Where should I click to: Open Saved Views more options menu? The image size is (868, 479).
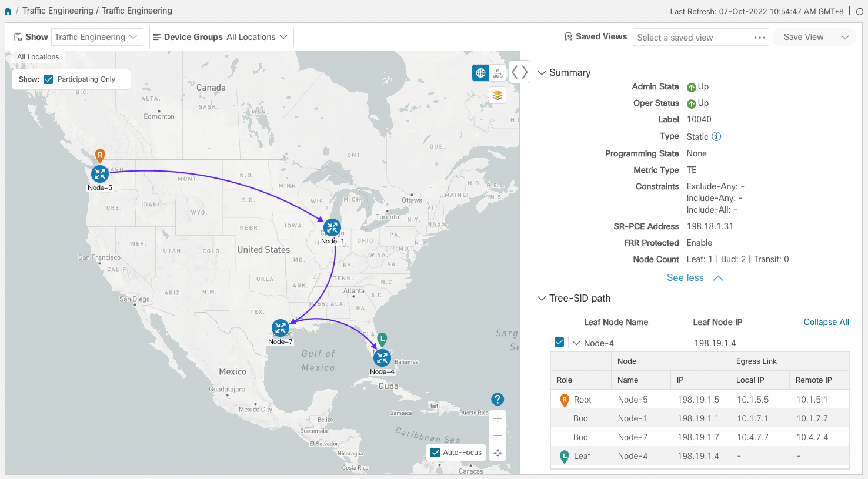760,37
